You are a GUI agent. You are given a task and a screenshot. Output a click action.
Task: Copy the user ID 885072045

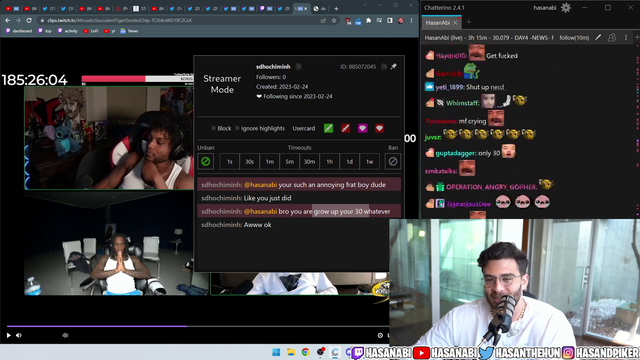(384, 67)
